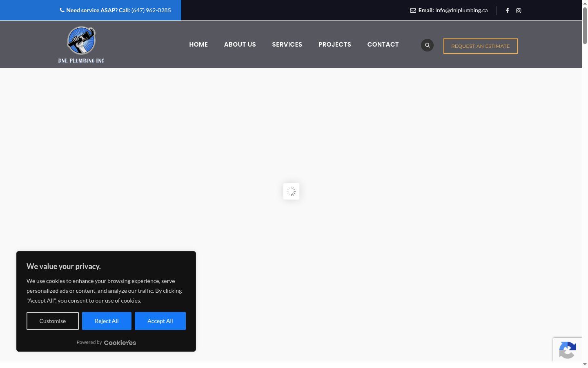Reject all cookies
Screen dimensions: 588x368
click(x=107, y=321)
